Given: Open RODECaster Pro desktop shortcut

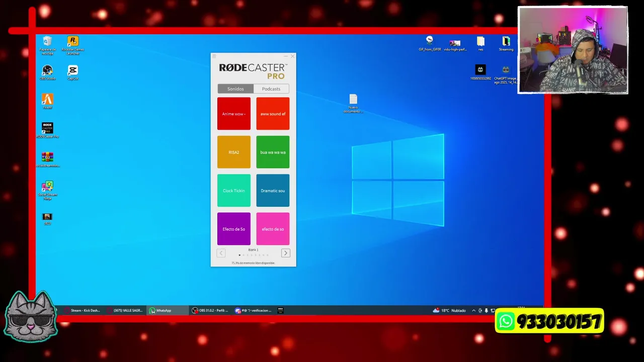Looking at the screenshot, I should [x=47, y=130].
